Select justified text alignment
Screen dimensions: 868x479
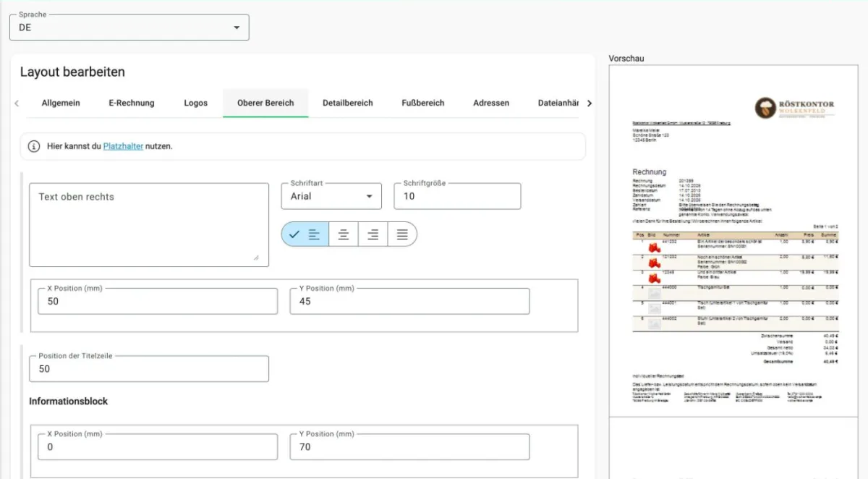402,234
